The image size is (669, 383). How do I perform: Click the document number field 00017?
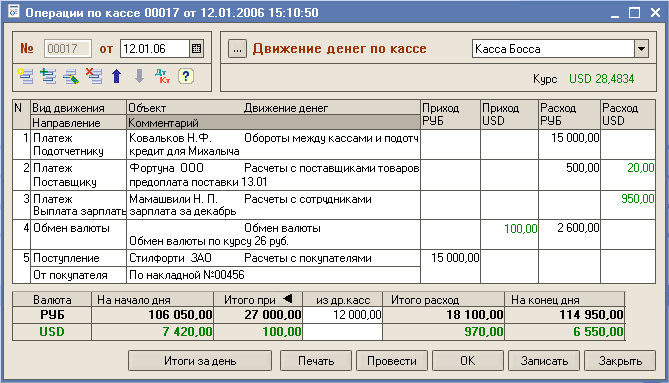click(67, 48)
